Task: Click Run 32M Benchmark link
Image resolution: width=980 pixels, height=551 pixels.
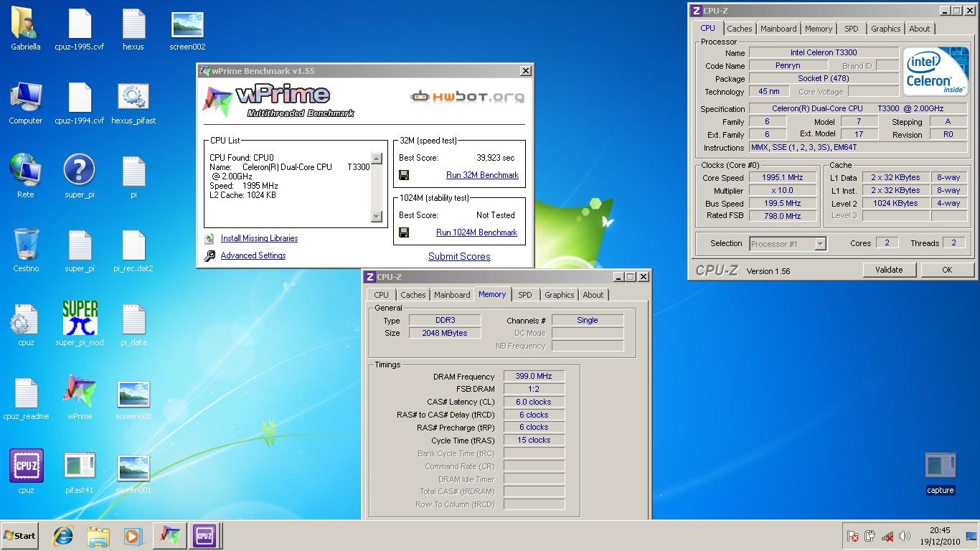Action: (x=482, y=175)
